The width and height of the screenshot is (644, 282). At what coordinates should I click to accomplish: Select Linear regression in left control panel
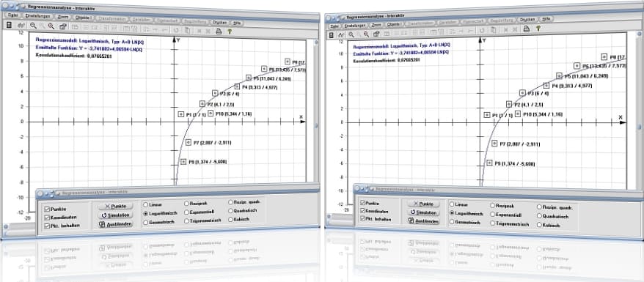145,204
